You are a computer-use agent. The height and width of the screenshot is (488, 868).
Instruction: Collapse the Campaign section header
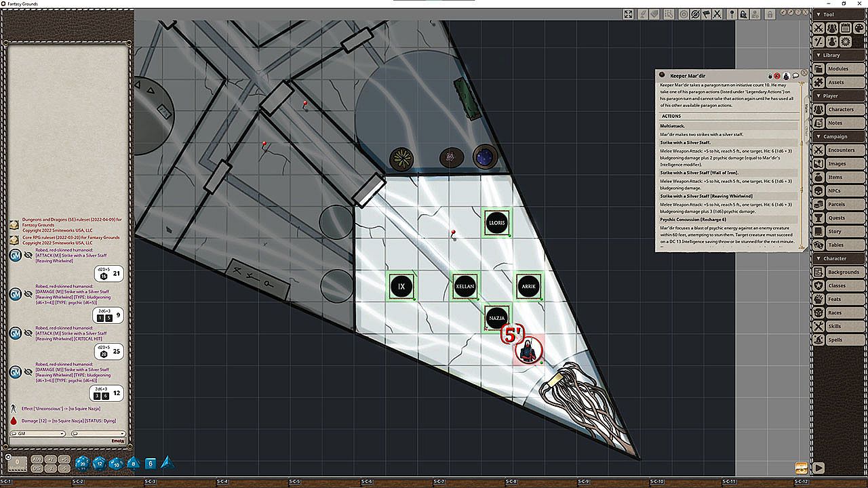point(839,136)
